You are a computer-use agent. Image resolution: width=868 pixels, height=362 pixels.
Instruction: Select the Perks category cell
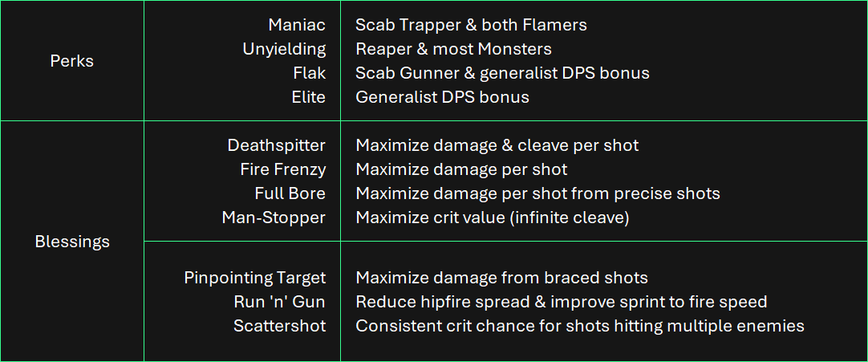coord(72,61)
